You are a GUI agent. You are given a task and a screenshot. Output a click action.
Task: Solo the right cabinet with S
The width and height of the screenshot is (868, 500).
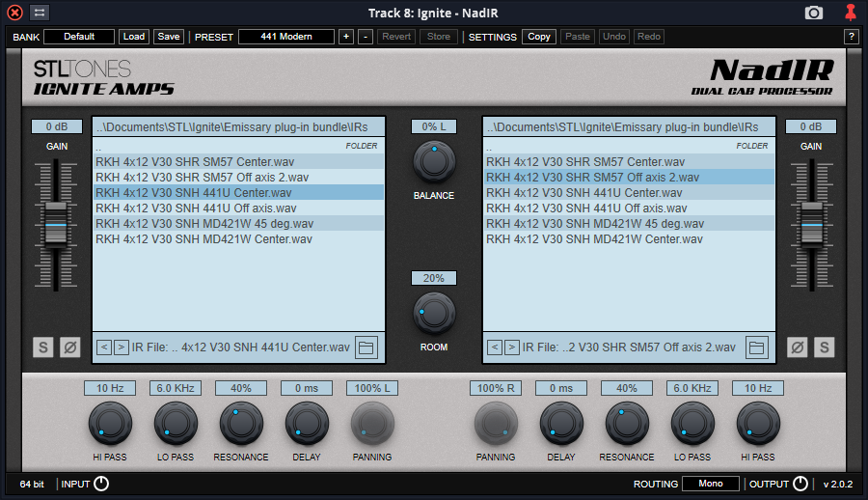[x=825, y=347]
